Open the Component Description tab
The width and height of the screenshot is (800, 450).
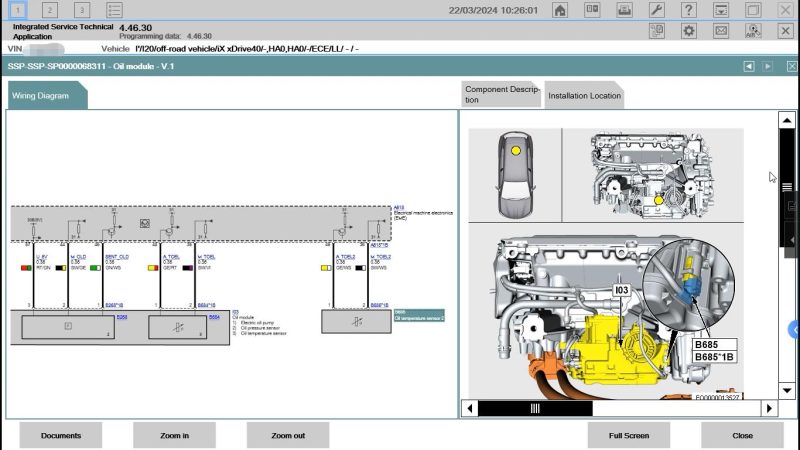(x=501, y=94)
